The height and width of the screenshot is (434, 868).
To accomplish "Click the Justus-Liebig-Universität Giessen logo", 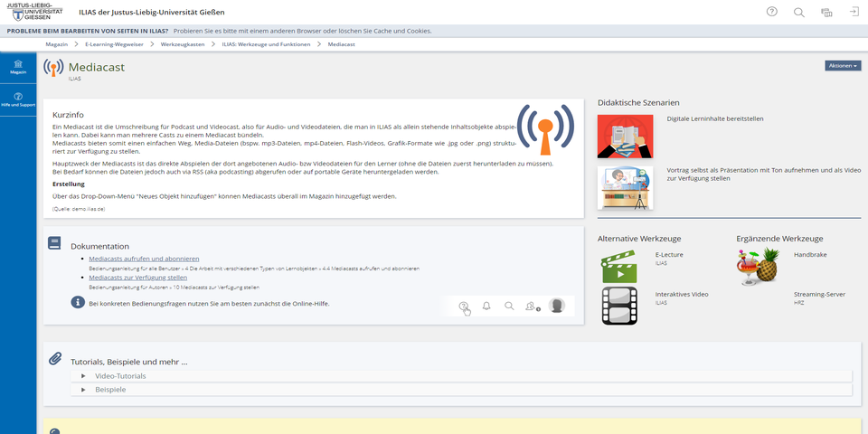I will pos(34,11).
